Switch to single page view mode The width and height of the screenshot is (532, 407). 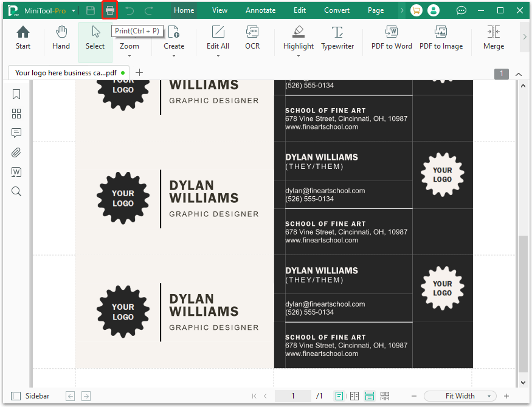339,396
